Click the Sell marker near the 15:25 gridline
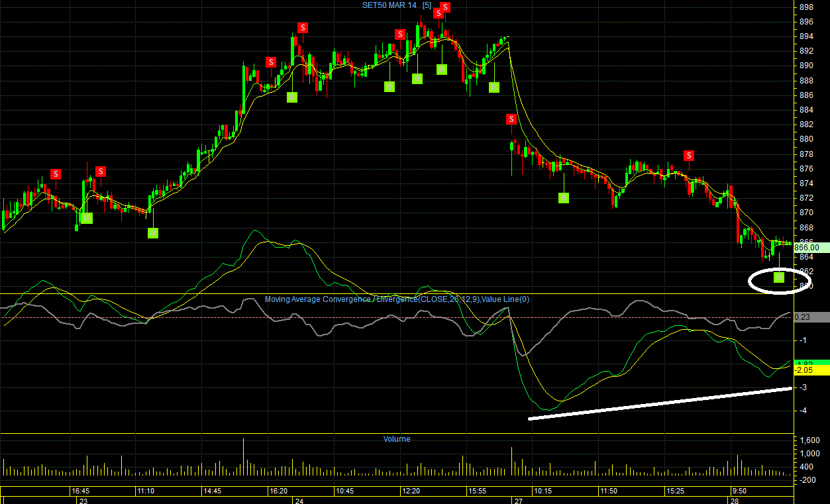The image size is (830, 504). coord(689,156)
